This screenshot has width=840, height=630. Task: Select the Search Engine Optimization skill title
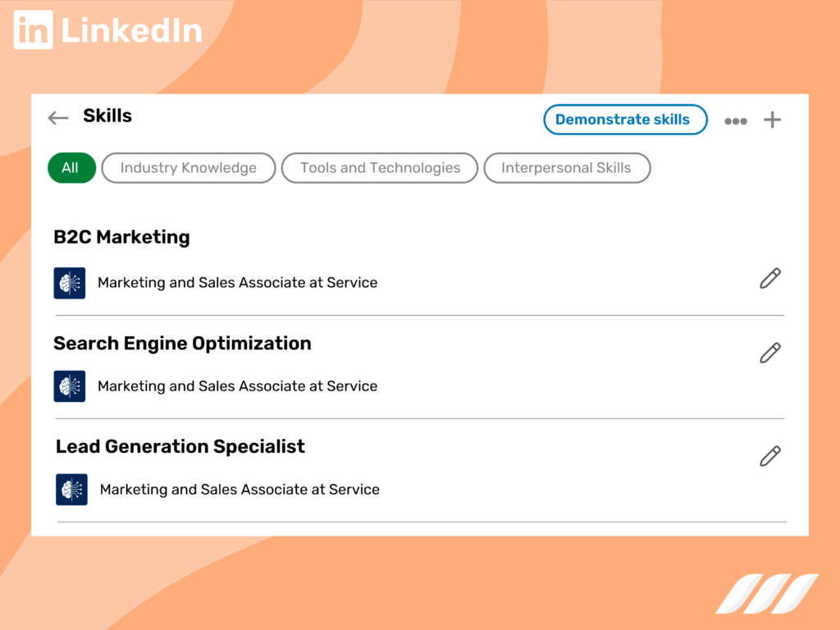pyautogui.click(x=182, y=343)
